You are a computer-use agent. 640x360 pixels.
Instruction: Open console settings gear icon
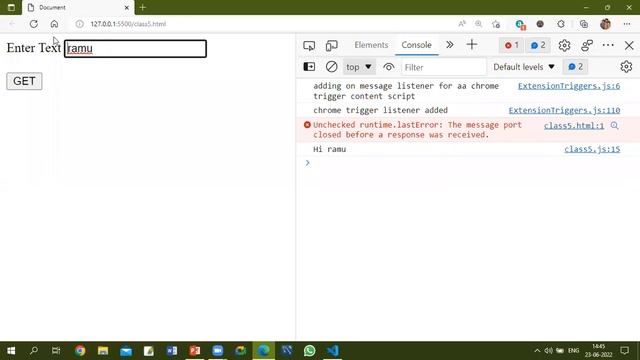(x=626, y=67)
